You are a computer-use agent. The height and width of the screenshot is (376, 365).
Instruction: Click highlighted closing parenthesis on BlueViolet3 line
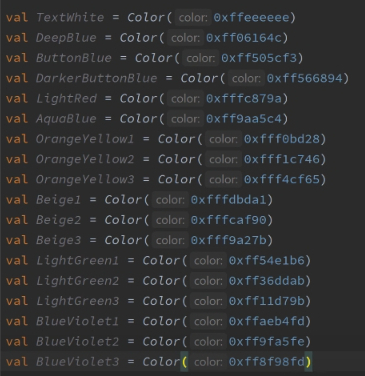pyautogui.click(x=308, y=362)
